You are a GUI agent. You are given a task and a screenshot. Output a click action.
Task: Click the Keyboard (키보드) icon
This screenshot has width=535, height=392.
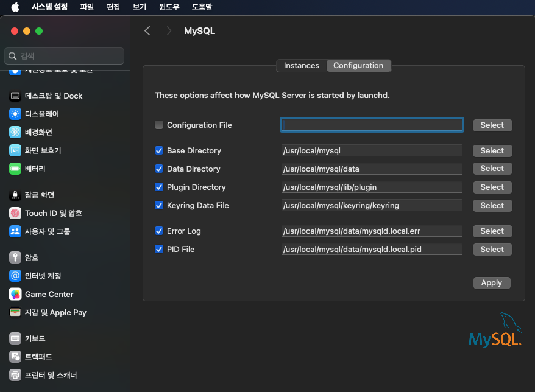point(15,338)
